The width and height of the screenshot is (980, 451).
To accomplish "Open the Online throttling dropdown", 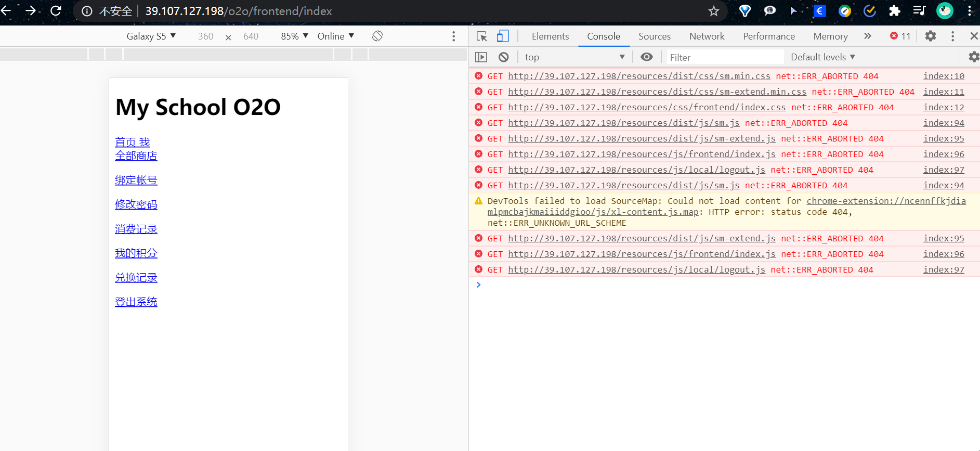I will point(336,36).
